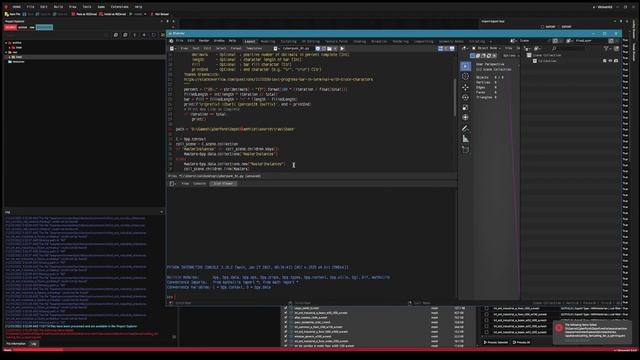Hide Collection in viewport with eye icon

coord(610,61)
